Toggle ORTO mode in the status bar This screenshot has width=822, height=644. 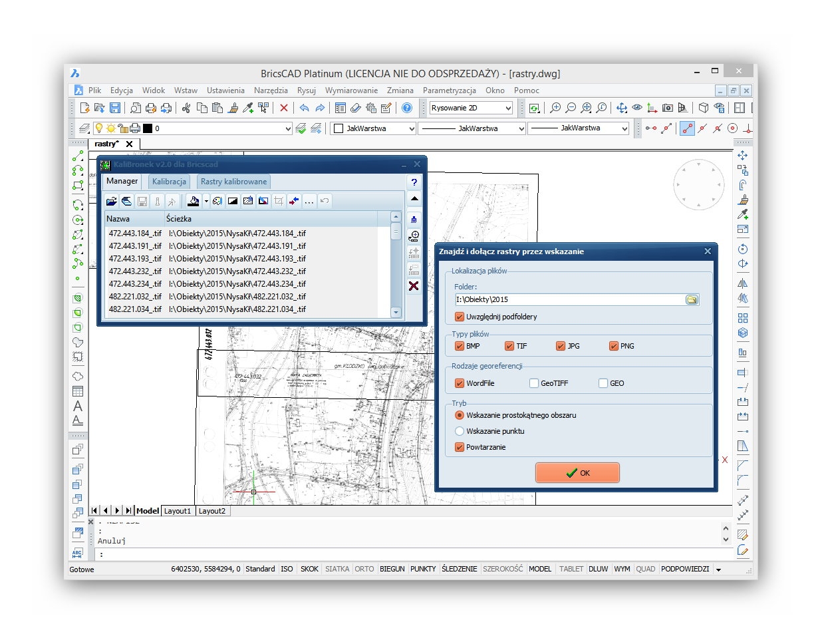click(364, 569)
